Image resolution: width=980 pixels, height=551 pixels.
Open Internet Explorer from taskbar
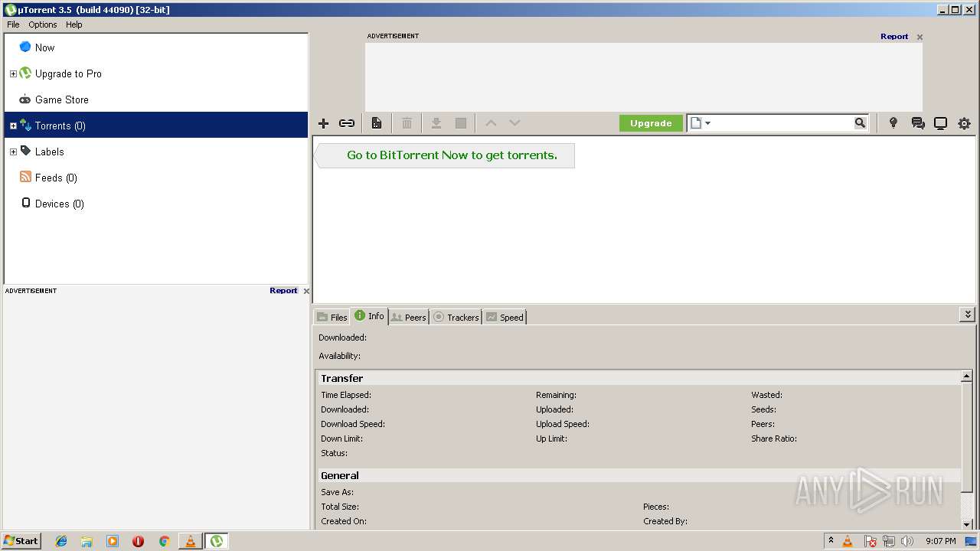(61, 541)
